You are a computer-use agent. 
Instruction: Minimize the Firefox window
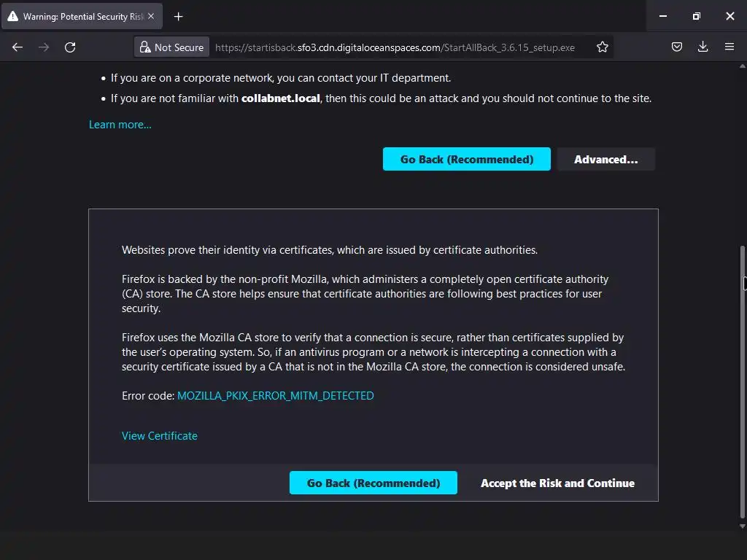[x=662, y=16]
